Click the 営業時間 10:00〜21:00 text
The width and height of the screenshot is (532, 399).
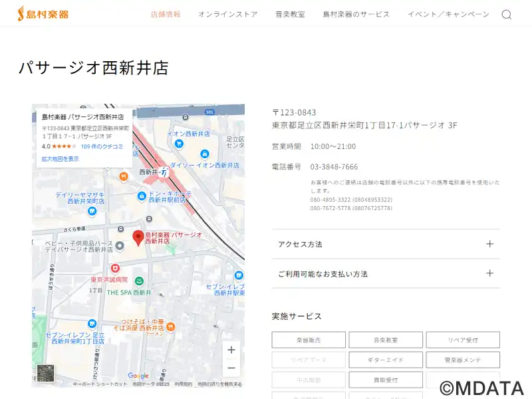coord(314,146)
